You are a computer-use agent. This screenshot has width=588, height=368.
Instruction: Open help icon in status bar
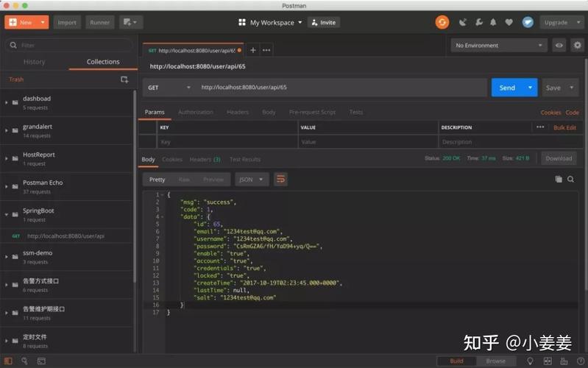[581, 361]
